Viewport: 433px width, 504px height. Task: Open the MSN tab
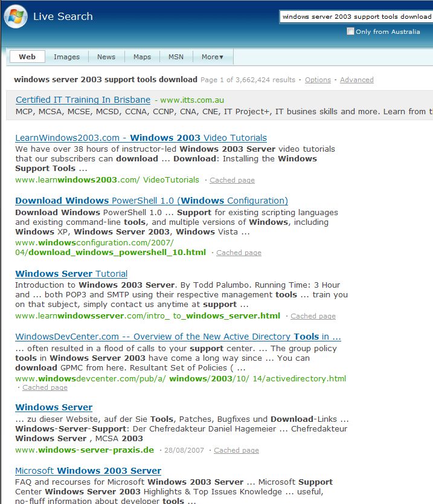(176, 57)
